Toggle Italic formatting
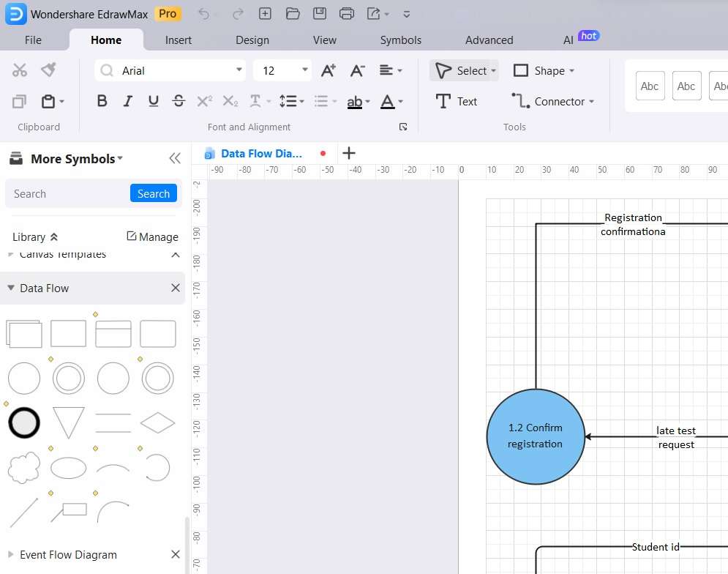 tap(128, 101)
